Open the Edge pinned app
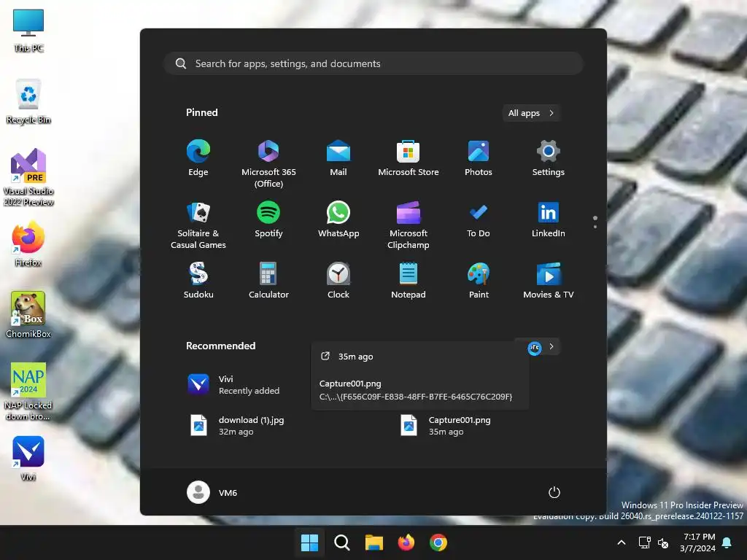Image resolution: width=747 pixels, height=560 pixels. tap(198, 158)
